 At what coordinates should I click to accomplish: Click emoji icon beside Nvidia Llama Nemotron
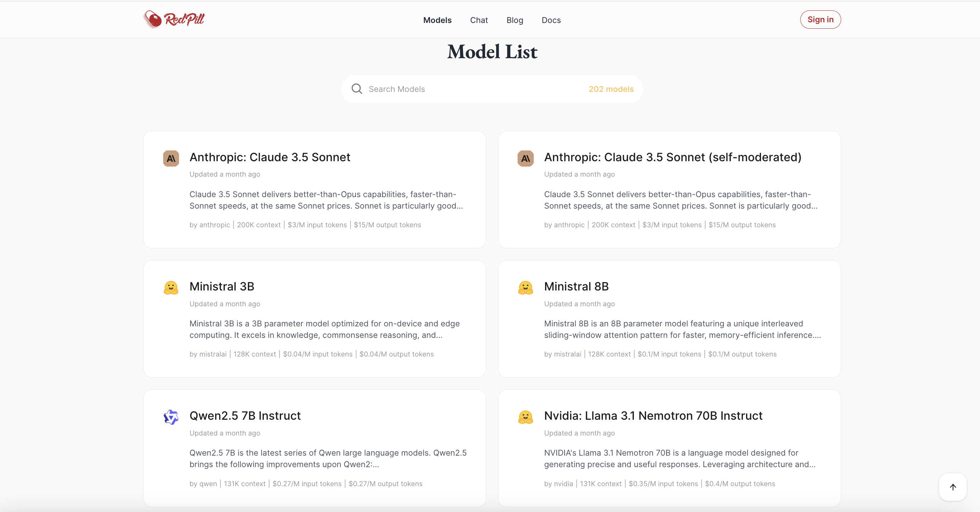click(x=526, y=417)
